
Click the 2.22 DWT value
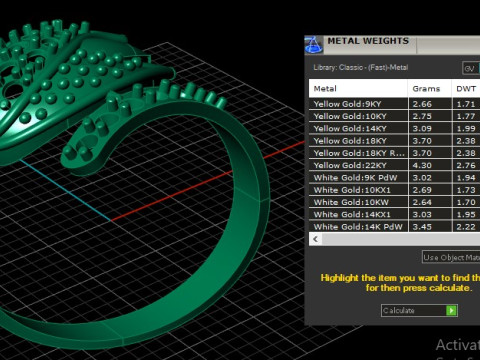[466, 227]
